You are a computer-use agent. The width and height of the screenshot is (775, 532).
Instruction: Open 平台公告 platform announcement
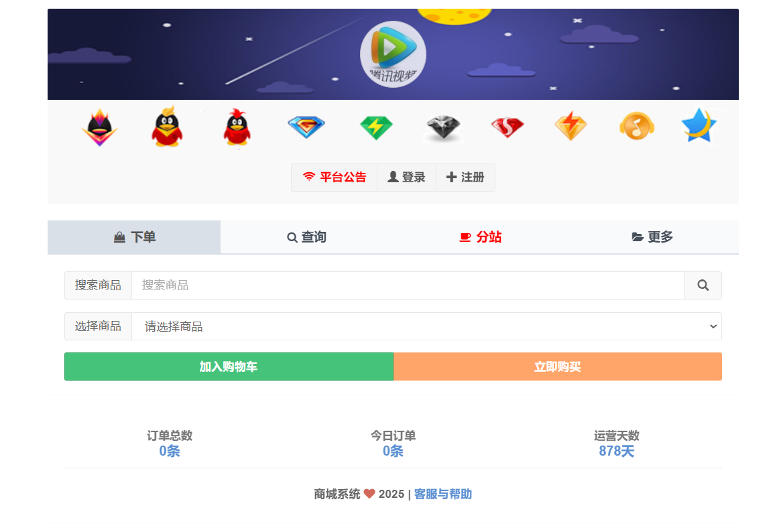[x=334, y=178]
